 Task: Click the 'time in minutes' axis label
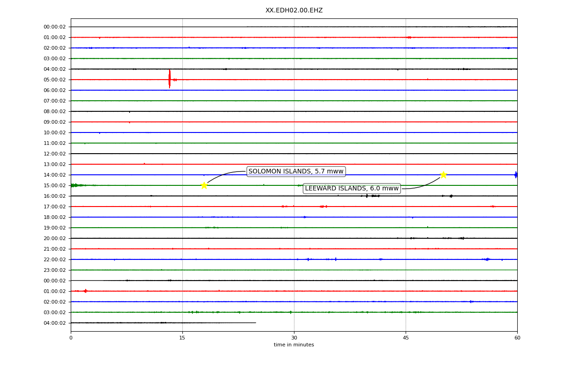[x=294, y=345]
